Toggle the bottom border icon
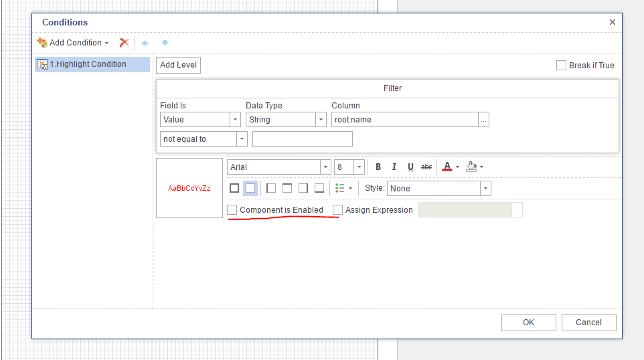The image size is (644, 360). tap(319, 189)
